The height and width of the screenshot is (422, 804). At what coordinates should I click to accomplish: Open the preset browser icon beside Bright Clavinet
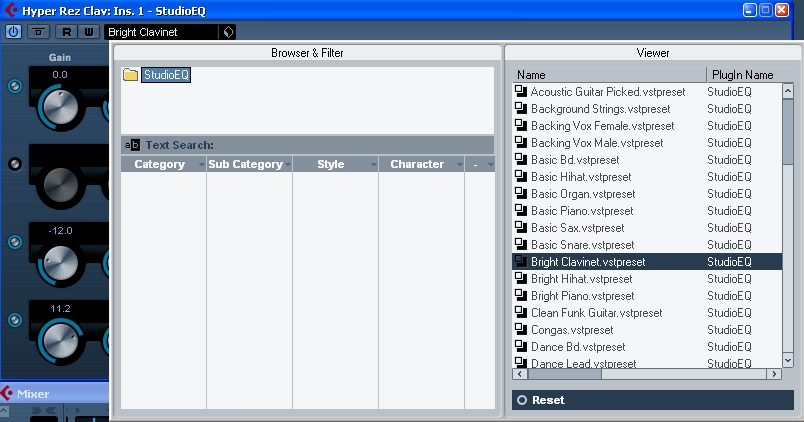coord(228,32)
